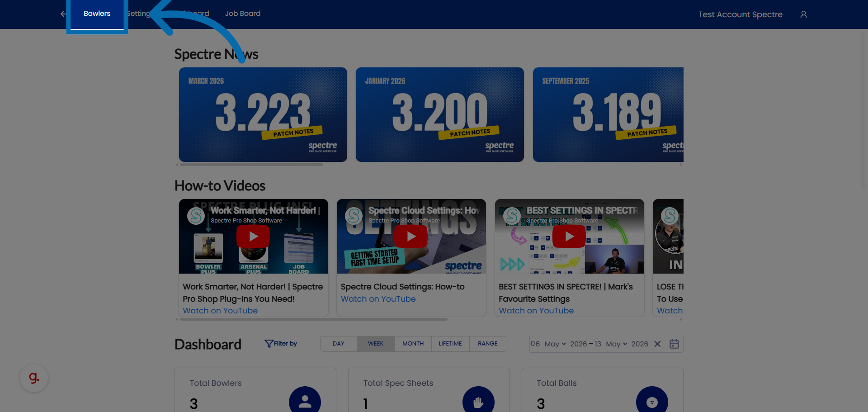Click the start day 06 field
The width and height of the screenshot is (868, 412).
[535, 344]
